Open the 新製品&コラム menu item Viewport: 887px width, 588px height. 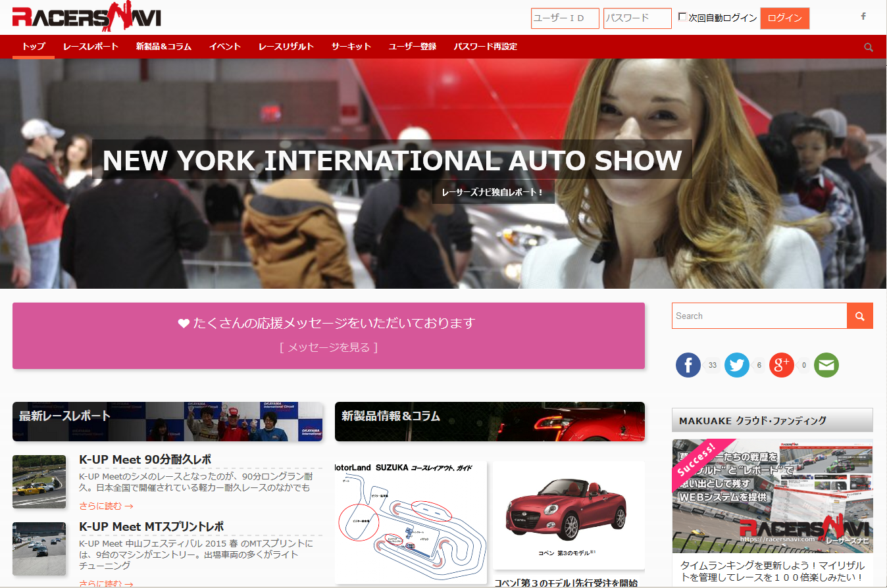[164, 47]
